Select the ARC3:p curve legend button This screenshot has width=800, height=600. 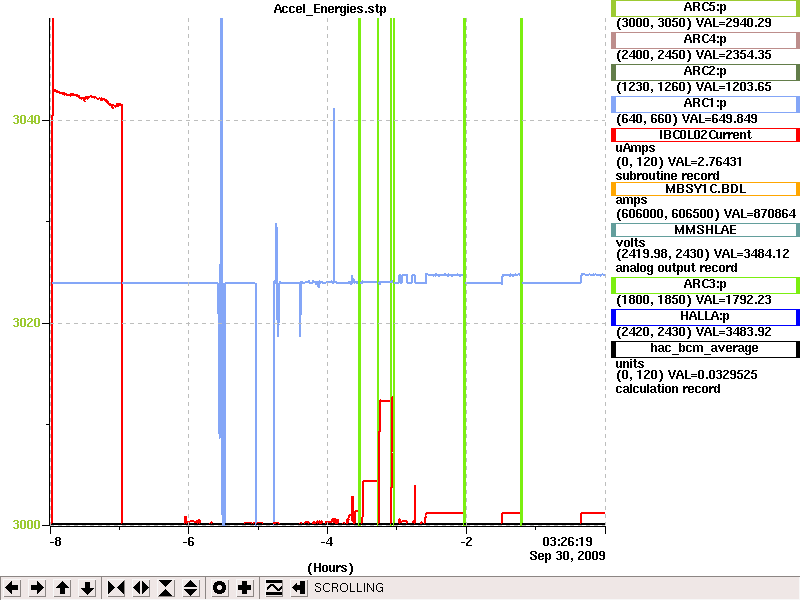pyautogui.click(x=705, y=285)
